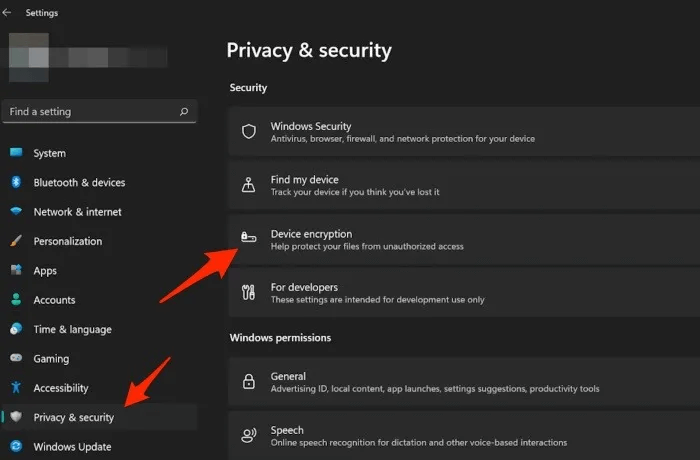Open the System settings page
The image size is (700, 460).
pyautogui.click(x=49, y=154)
